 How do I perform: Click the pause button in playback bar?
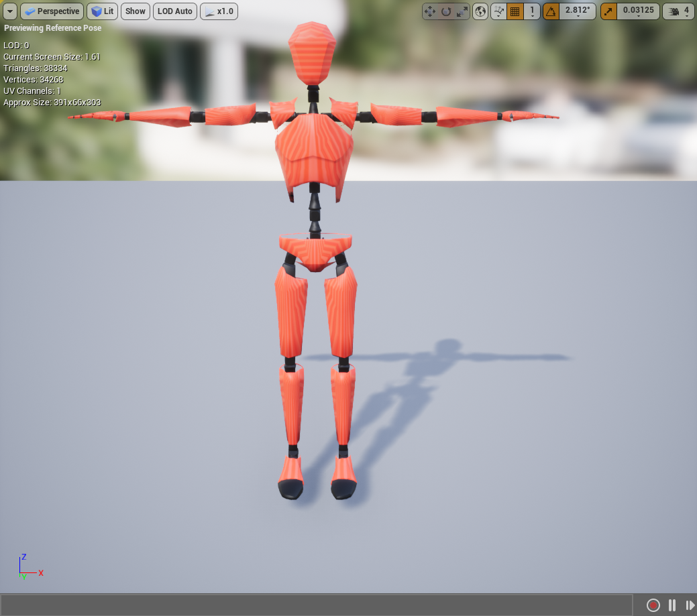pos(672,605)
